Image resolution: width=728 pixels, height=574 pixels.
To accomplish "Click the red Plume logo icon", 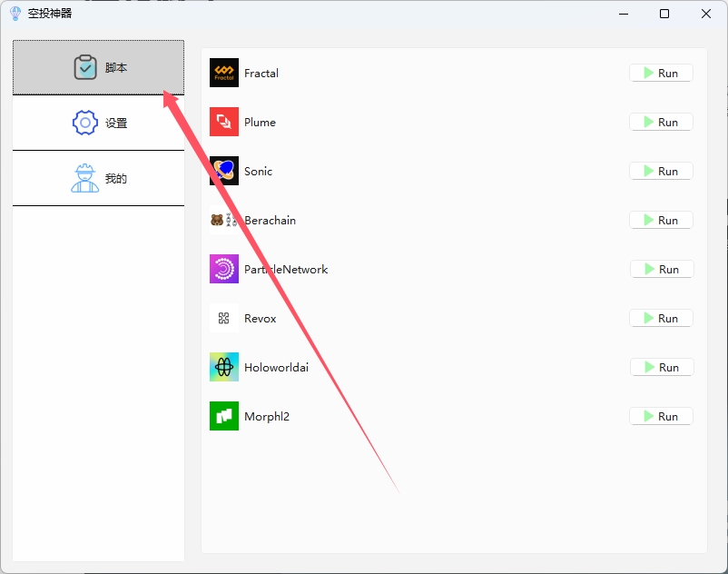I will tap(224, 122).
